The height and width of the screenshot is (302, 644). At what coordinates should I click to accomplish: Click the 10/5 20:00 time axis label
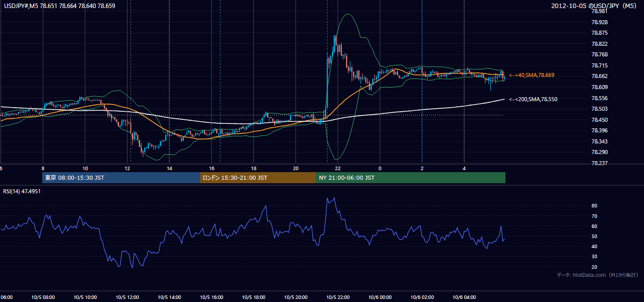[x=295, y=297]
